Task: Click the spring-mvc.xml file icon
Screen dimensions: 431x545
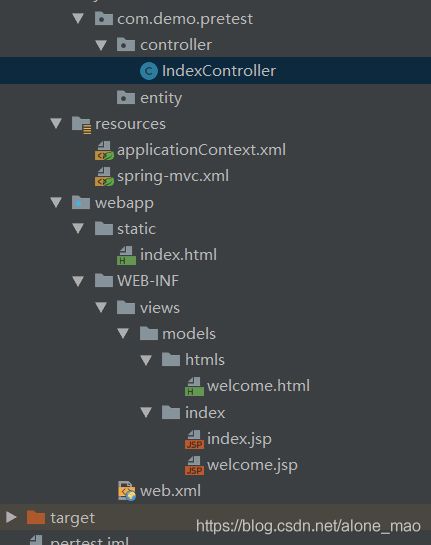Action: point(104,177)
